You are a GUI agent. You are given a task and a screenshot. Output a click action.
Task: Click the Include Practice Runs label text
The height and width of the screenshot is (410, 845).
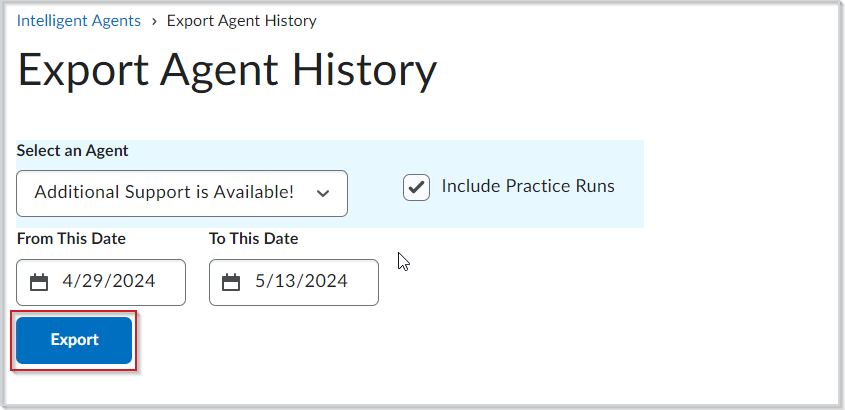[x=528, y=186]
